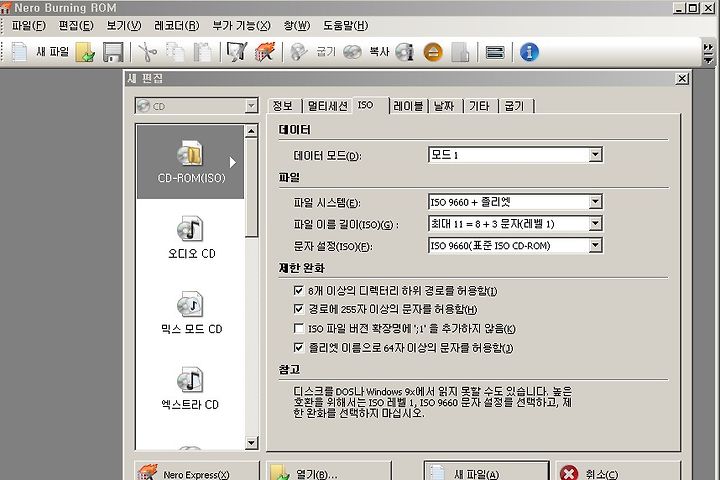Click the Nero Express(X) button
This screenshot has height=480, width=720.
click(197, 471)
